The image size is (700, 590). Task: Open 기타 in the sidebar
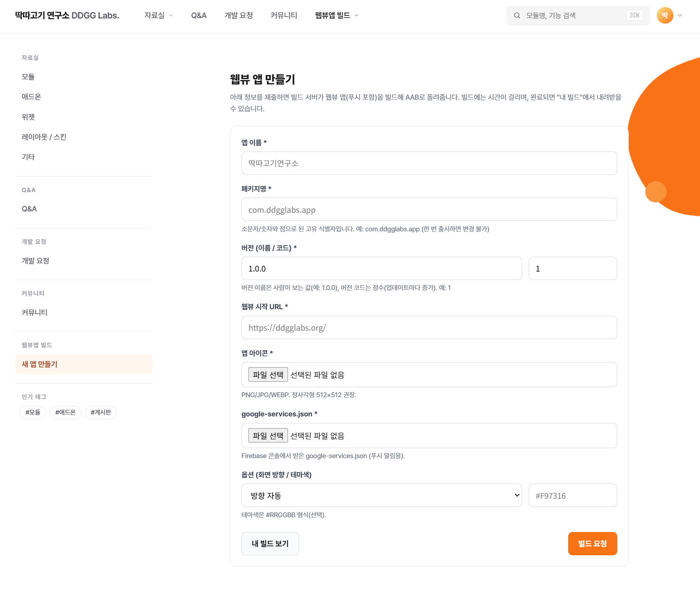point(83,157)
